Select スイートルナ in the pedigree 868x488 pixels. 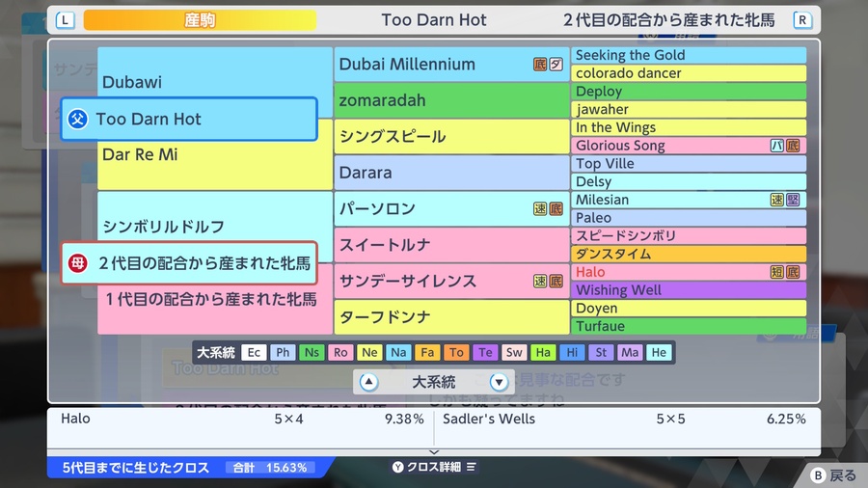pos(451,245)
